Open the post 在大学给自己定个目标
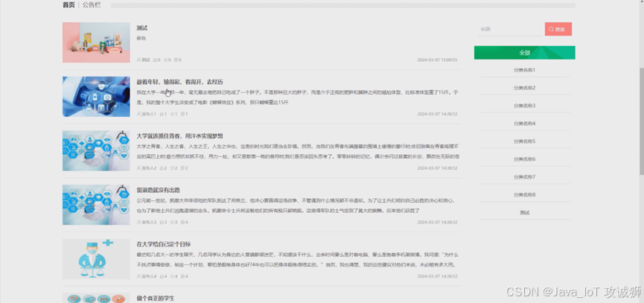This screenshot has width=644, height=303. 164,245
